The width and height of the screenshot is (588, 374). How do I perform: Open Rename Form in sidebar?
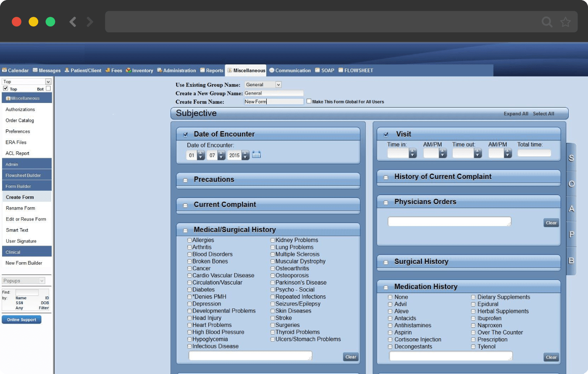coord(20,208)
